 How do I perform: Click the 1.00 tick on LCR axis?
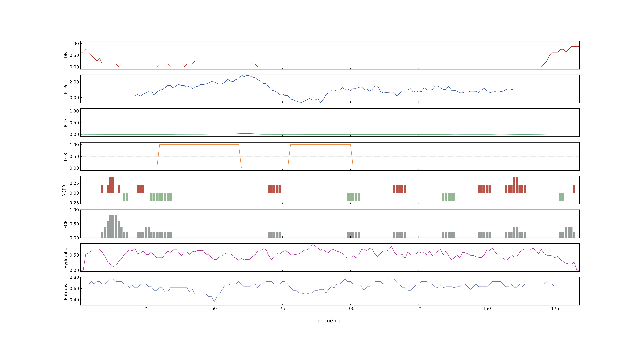click(74, 145)
